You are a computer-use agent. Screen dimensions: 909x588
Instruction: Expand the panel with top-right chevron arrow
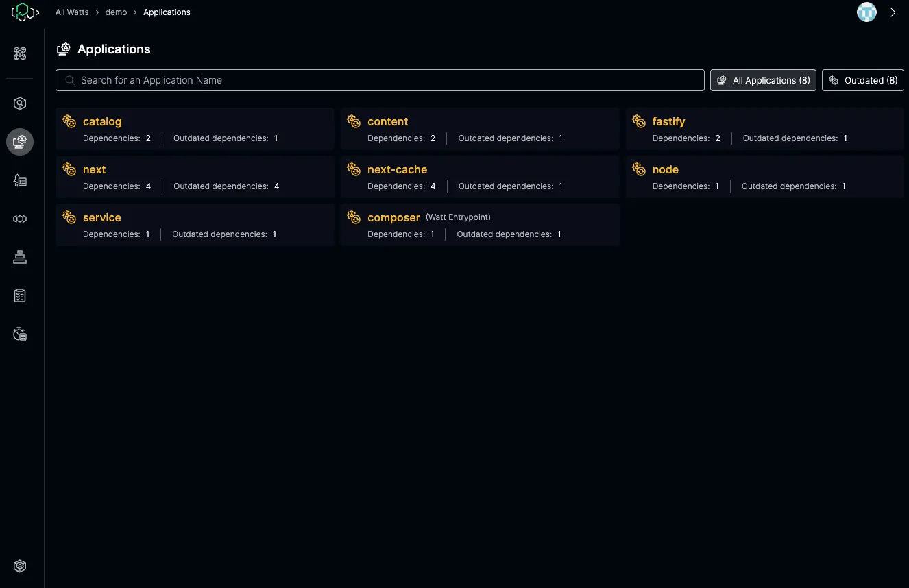pyautogui.click(x=893, y=12)
